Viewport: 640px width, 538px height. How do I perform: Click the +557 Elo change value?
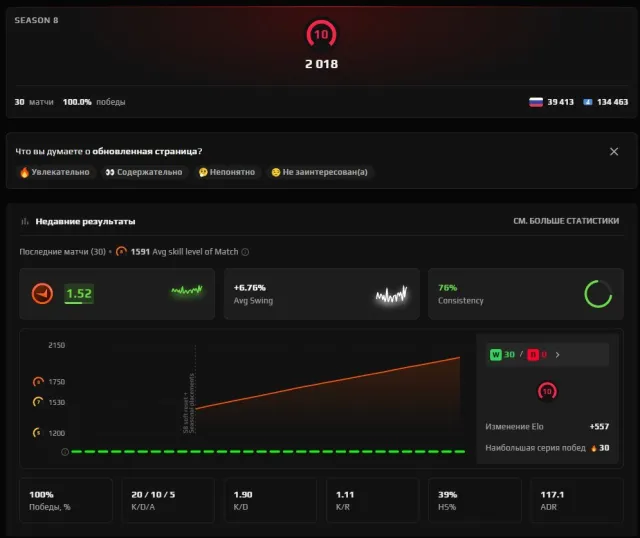[x=599, y=427]
